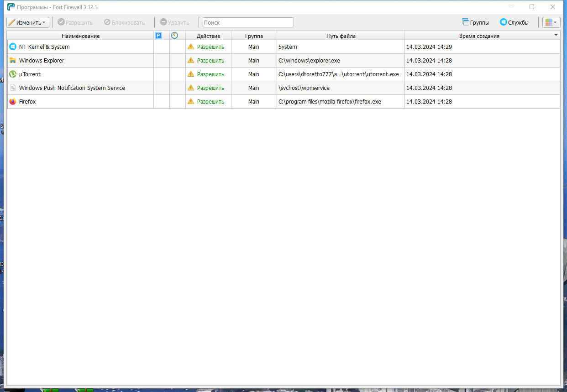Click warning icon in µTorrent row
The height and width of the screenshot is (392, 567).
(191, 74)
